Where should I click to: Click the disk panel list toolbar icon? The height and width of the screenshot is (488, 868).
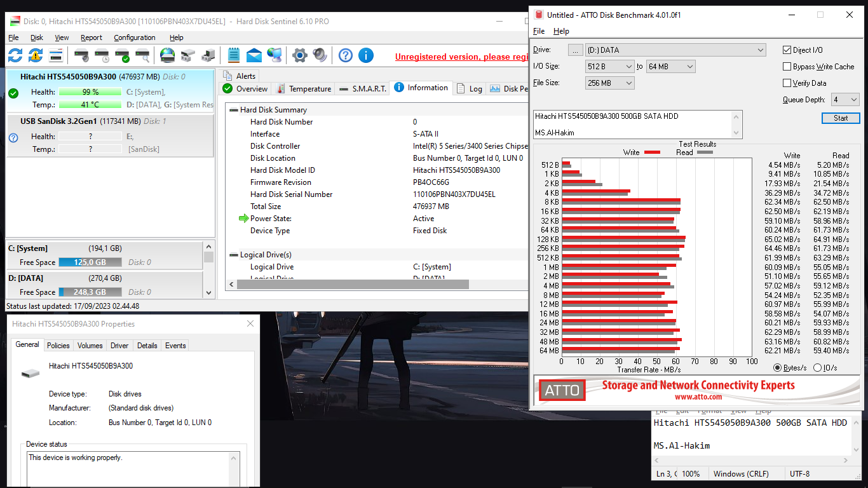(x=56, y=55)
